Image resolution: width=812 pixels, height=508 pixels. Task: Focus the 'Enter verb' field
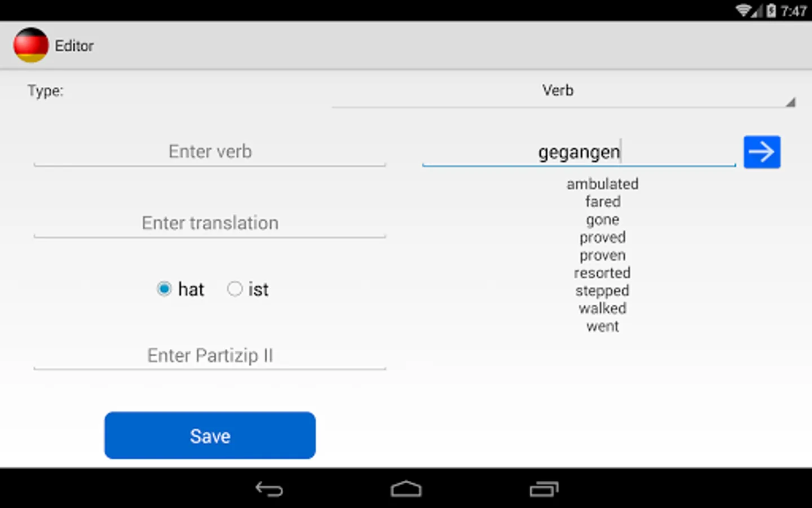(x=210, y=152)
